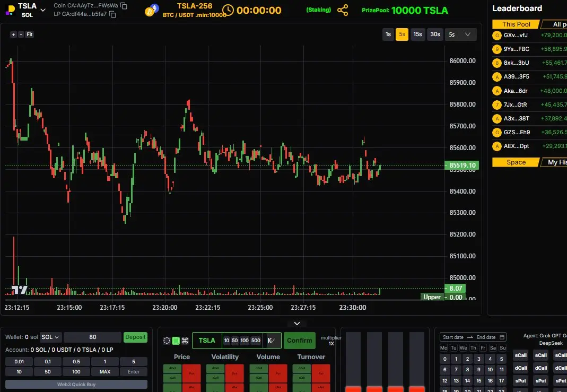Select the dashed circle selection icon
567x392 pixels.
click(x=167, y=341)
